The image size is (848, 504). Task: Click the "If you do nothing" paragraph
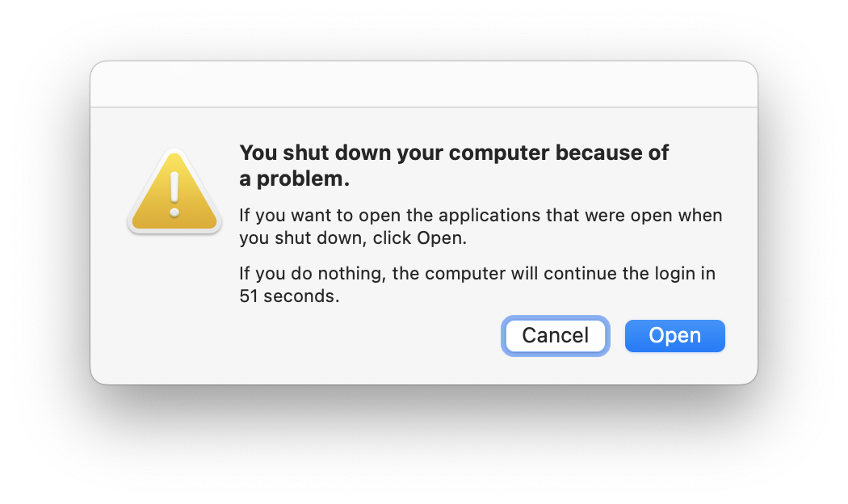click(x=477, y=284)
